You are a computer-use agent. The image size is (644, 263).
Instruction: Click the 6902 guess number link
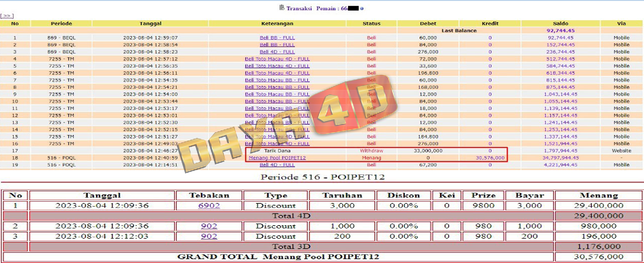tap(209, 206)
